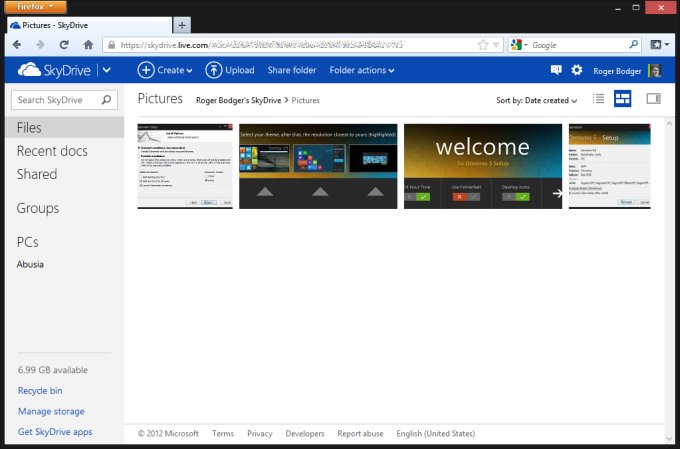Expand the Folder actions menu

point(361,70)
